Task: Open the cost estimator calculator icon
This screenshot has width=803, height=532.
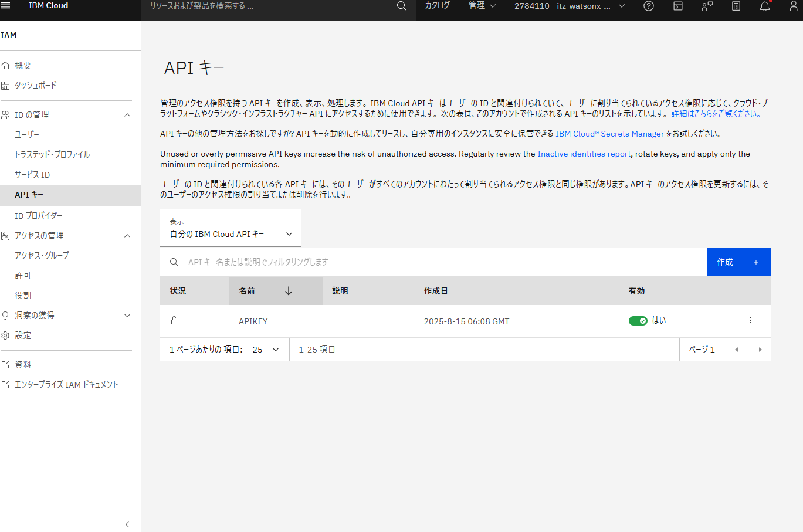Action: point(736,6)
